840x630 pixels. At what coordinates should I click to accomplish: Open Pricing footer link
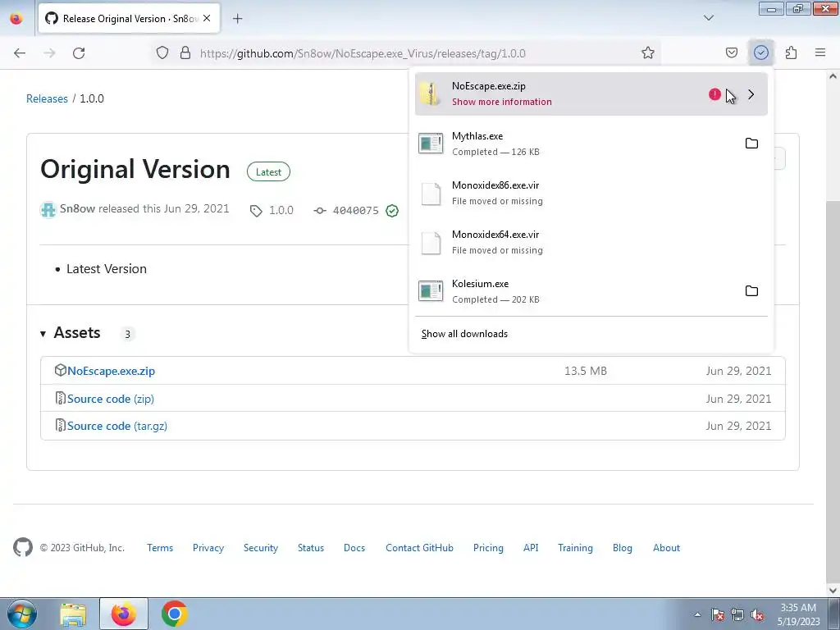[488, 547]
